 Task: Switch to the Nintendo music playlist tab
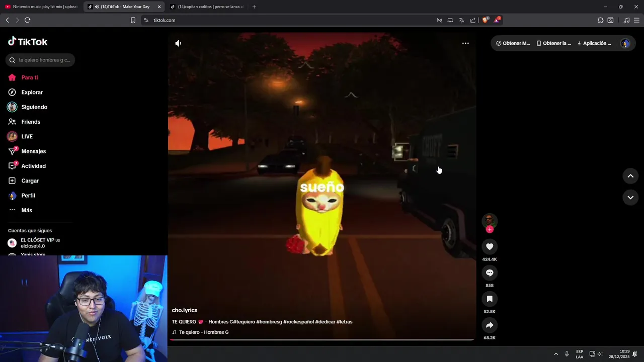[x=41, y=7]
